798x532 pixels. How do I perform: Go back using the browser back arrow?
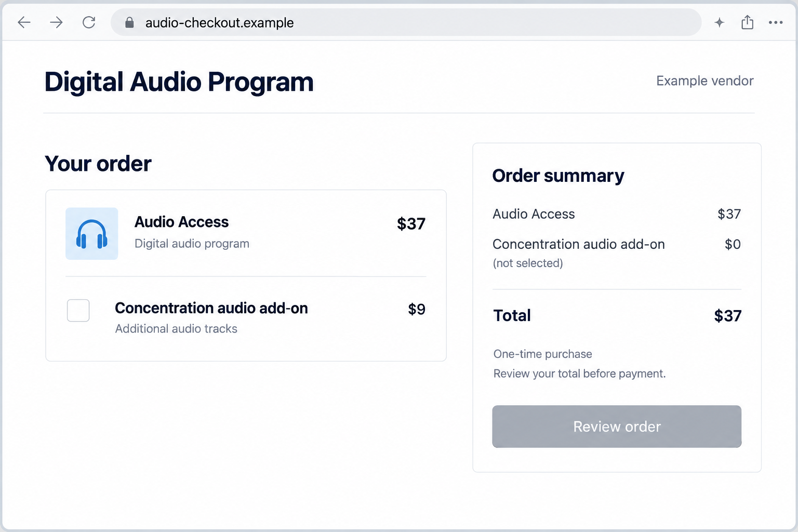[24, 22]
